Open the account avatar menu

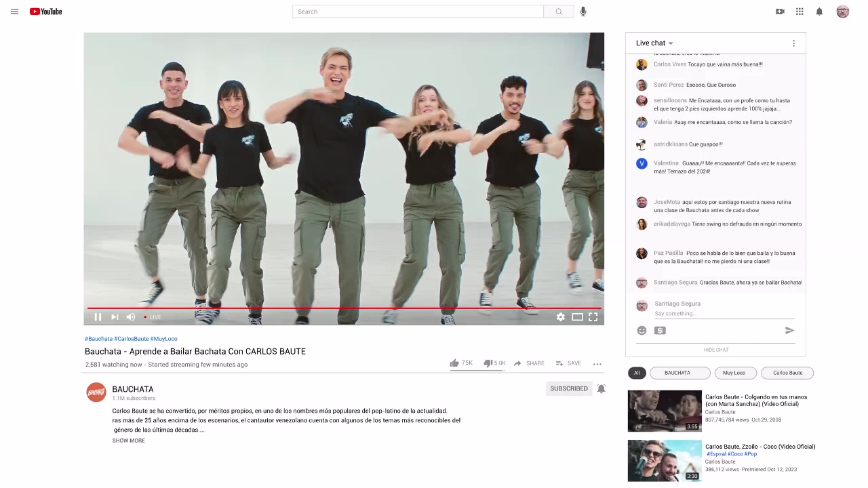click(843, 12)
